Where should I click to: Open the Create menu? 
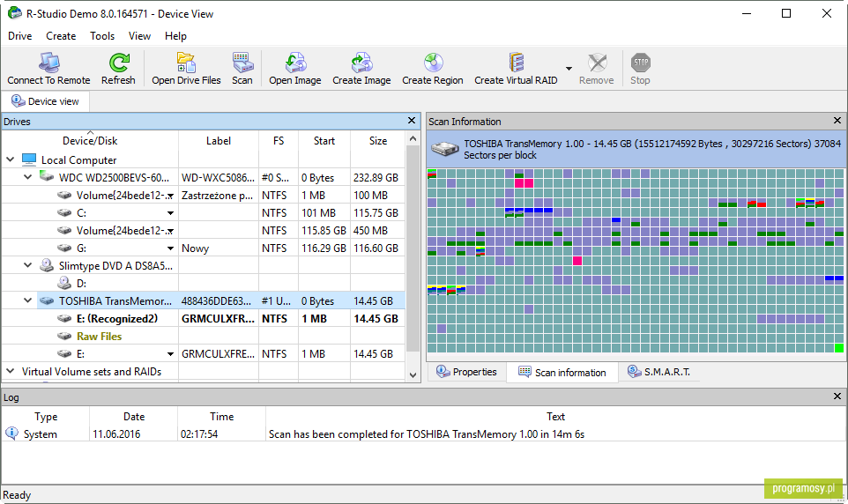click(61, 36)
